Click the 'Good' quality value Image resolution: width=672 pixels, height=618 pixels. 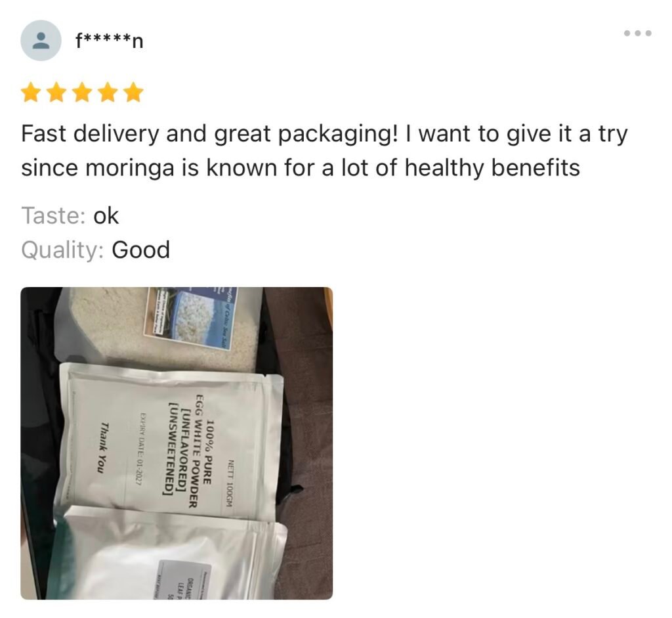pyautogui.click(x=141, y=250)
